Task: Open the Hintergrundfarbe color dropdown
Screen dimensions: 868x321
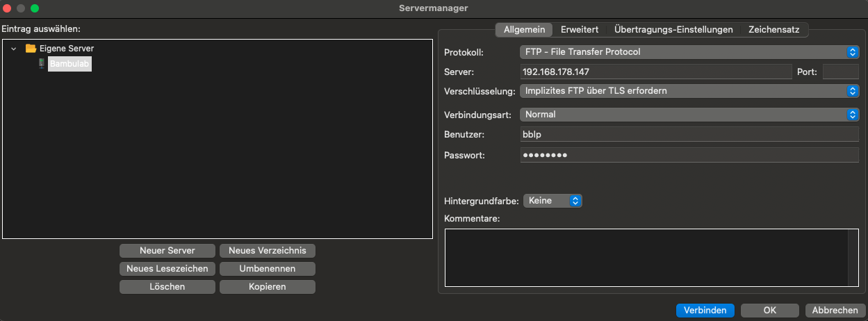Action: point(552,201)
